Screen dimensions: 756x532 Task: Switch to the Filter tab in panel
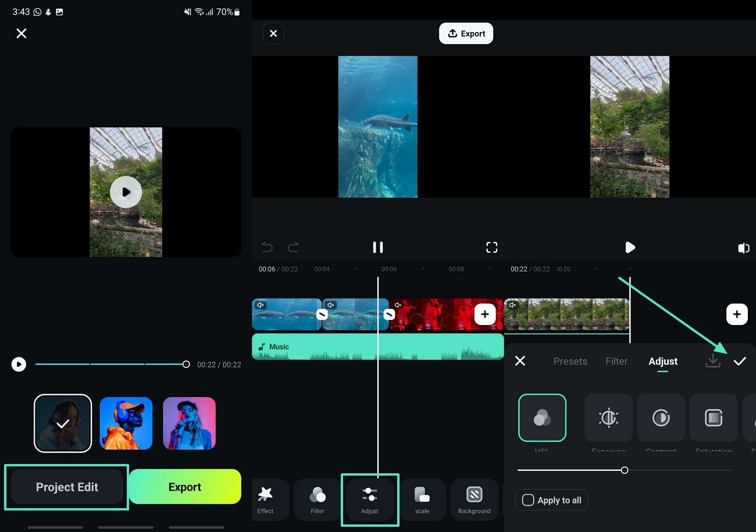616,361
